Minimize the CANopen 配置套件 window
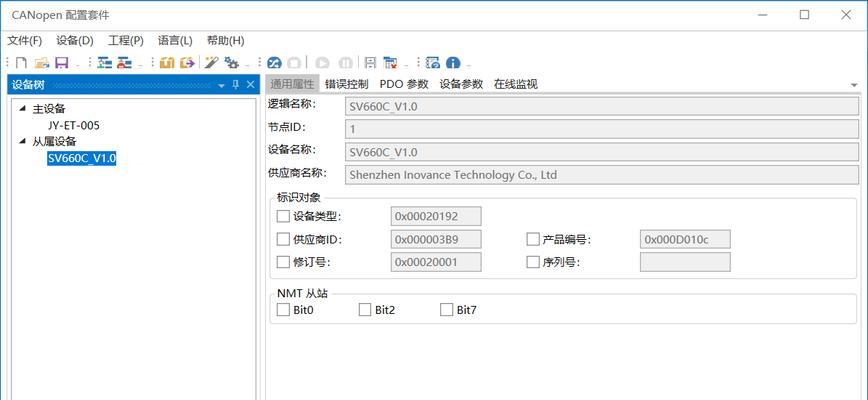Screen dimensions: 868x400 click(x=763, y=15)
